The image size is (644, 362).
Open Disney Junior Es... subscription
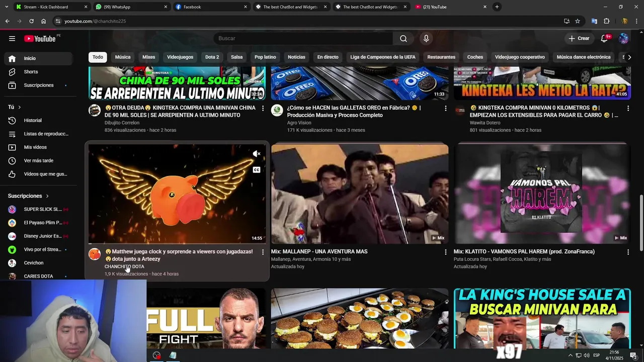pyautogui.click(x=38, y=236)
